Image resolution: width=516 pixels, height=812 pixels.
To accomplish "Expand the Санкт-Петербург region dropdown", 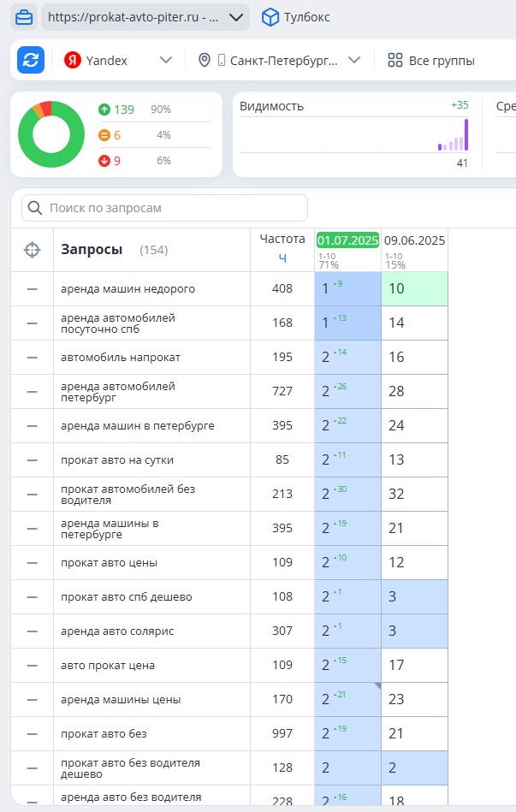I will [x=354, y=60].
